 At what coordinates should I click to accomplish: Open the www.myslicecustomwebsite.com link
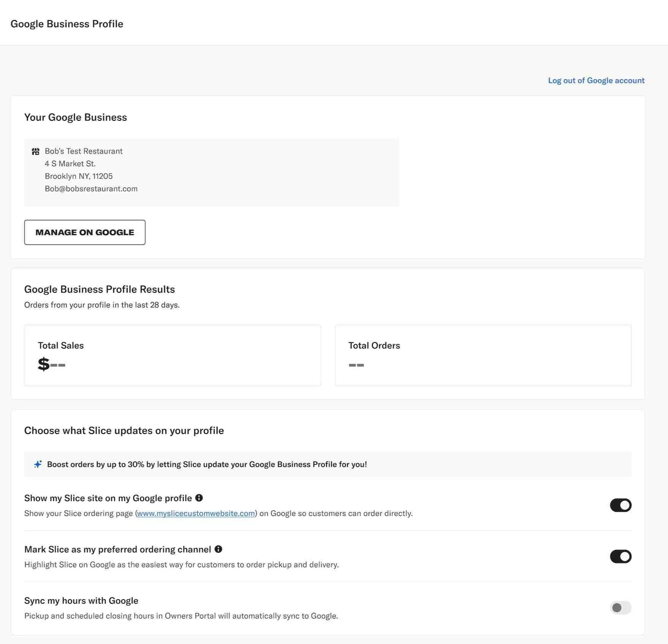pyautogui.click(x=196, y=513)
